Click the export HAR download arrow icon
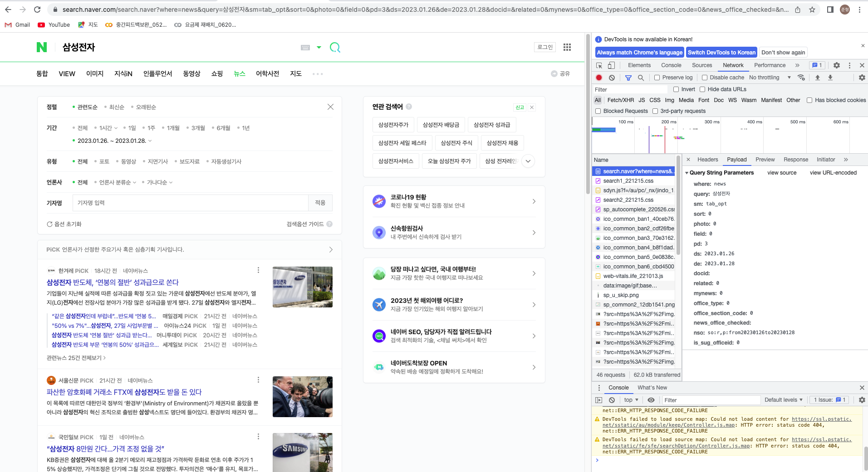The image size is (868, 472). point(830,78)
